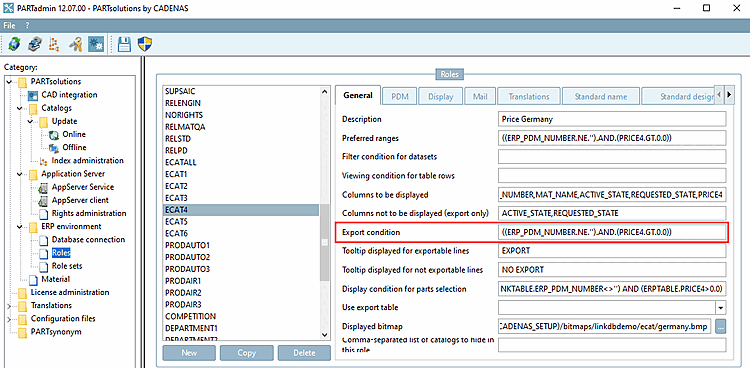Image resolution: width=750 pixels, height=368 pixels.
Task: Open the File menu
Action: pyautogui.click(x=9, y=25)
